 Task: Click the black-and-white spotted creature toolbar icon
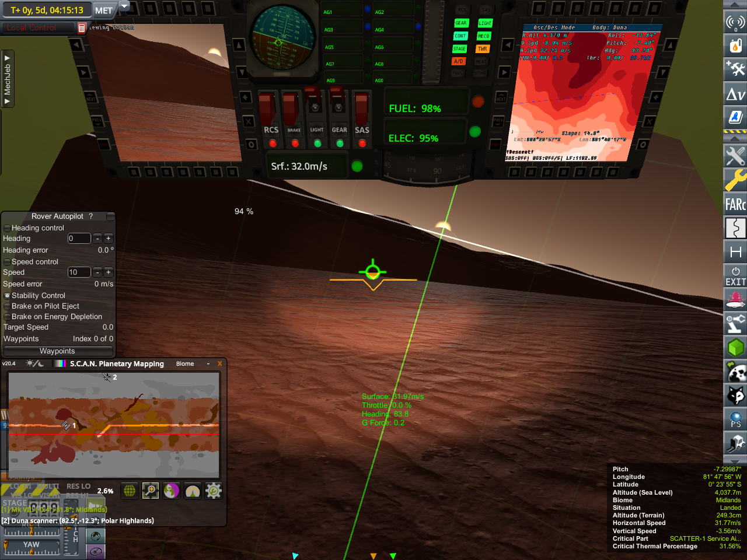tap(735, 372)
